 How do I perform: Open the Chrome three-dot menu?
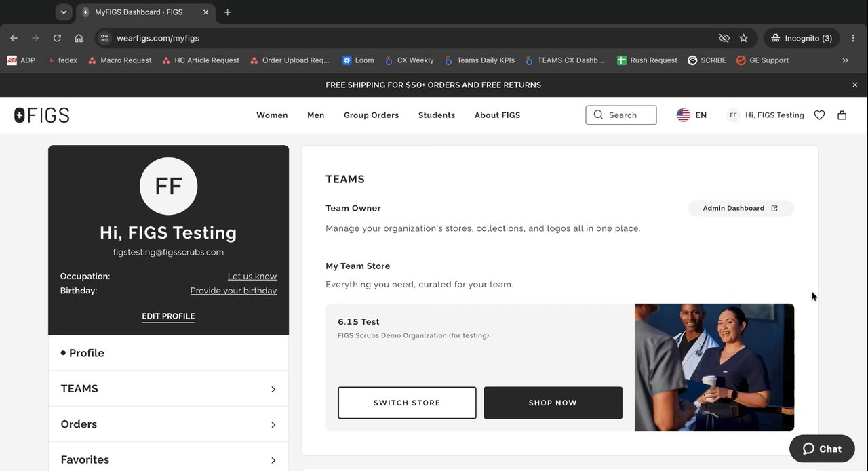[x=853, y=38]
